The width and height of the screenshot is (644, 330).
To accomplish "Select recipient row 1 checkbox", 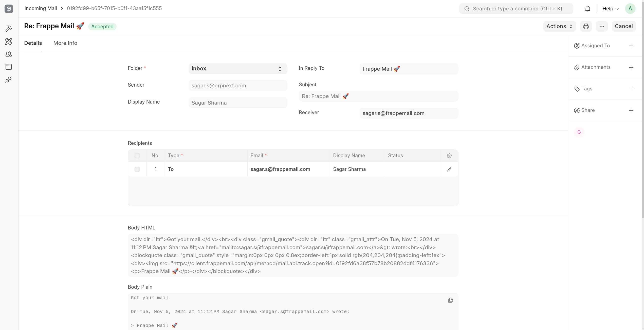I will [x=137, y=169].
